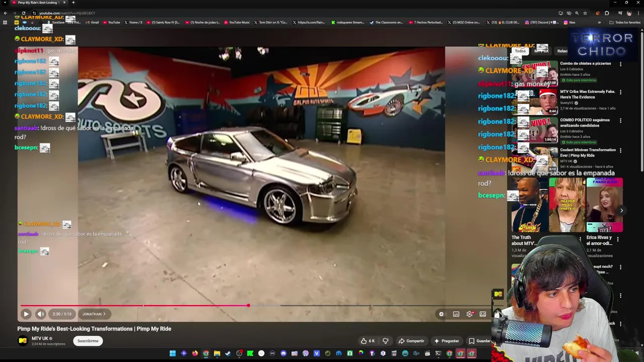
Task: Select the Todos filter chip
Action: [520, 51]
